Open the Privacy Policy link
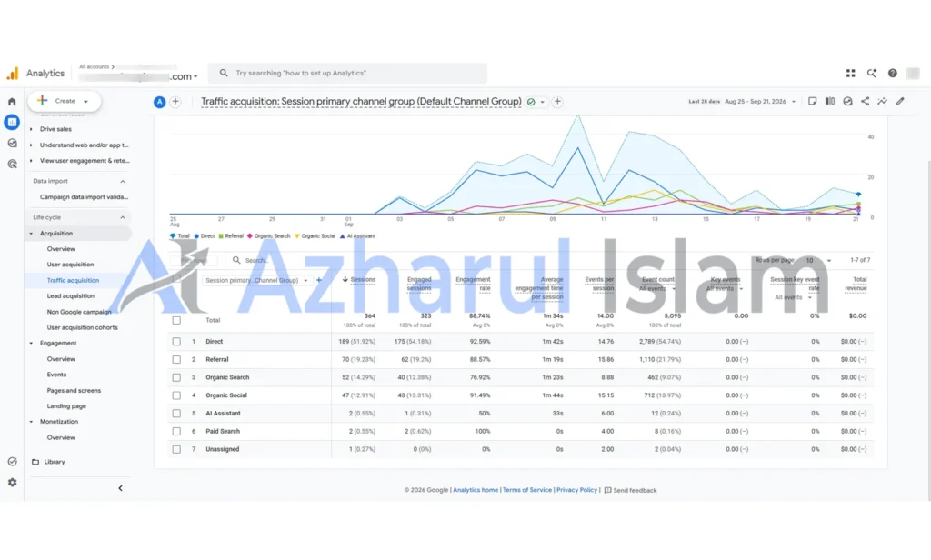The height and width of the screenshot is (560, 931). [x=576, y=490]
